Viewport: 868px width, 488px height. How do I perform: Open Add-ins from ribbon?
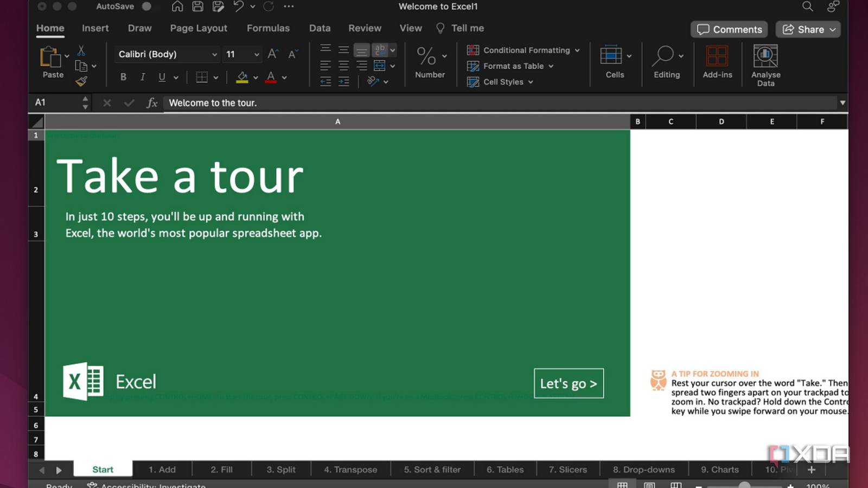pos(717,62)
